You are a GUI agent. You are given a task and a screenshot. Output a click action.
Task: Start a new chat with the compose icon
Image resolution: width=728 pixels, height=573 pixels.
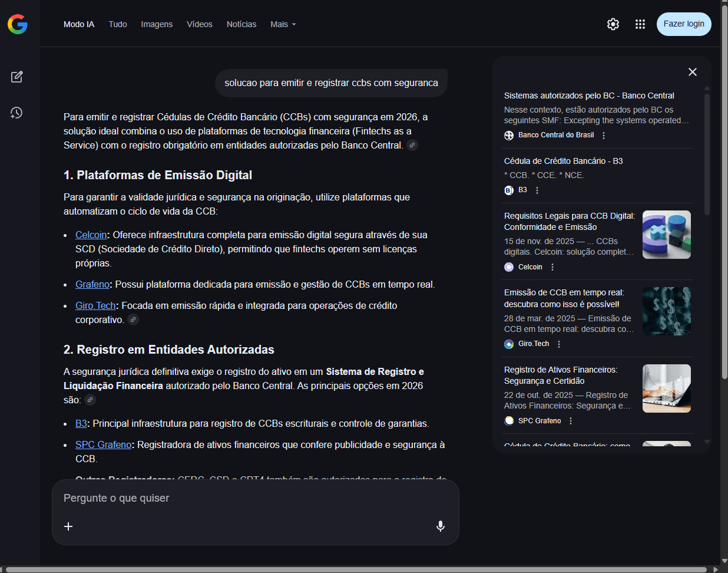pyautogui.click(x=16, y=77)
